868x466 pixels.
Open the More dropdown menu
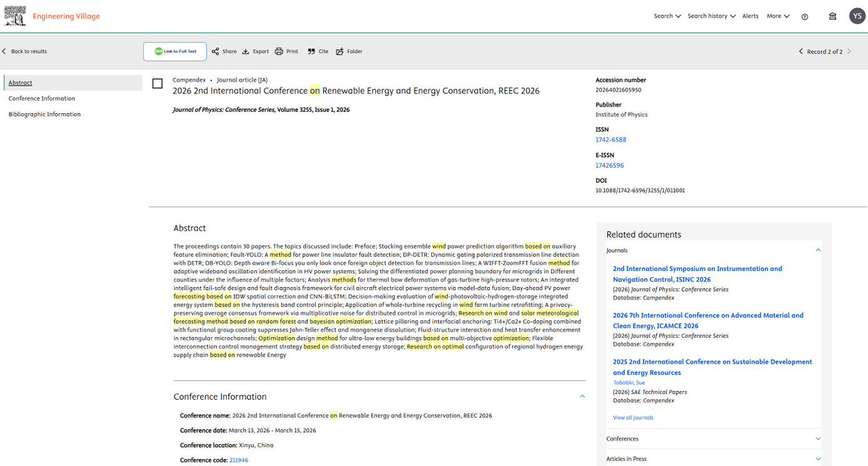click(779, 16)
